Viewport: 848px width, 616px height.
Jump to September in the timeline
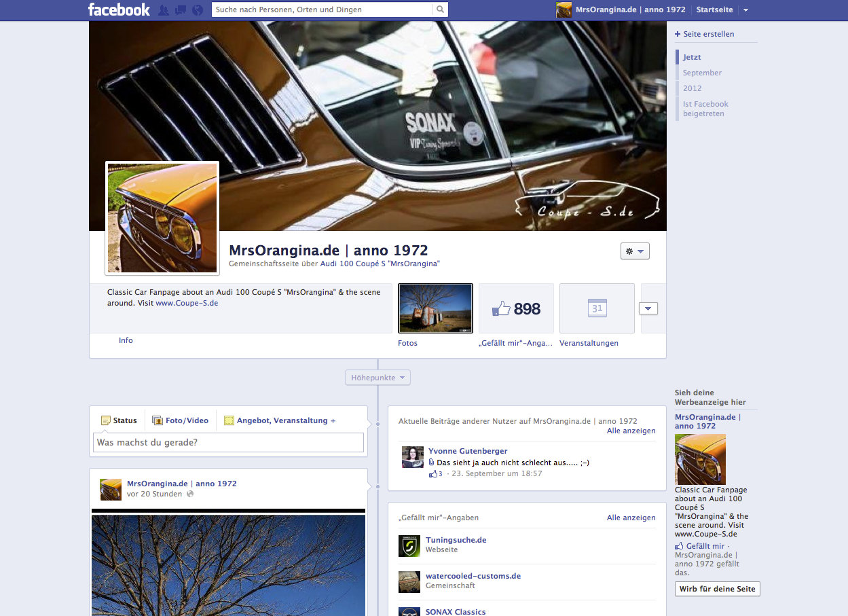click(702, 73)
